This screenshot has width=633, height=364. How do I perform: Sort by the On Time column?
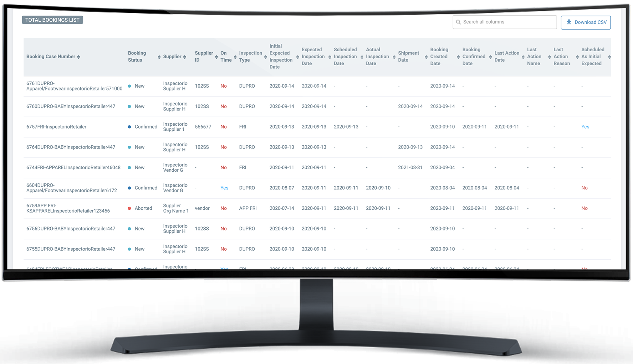[x=235, y=57]
